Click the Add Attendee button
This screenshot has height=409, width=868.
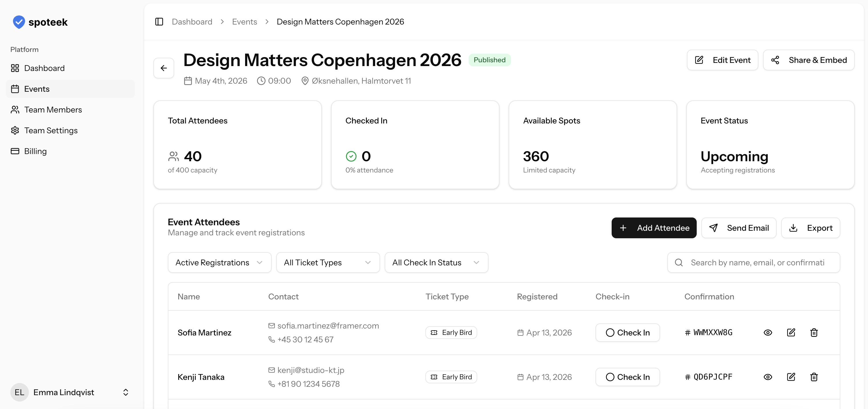(654, 228)
